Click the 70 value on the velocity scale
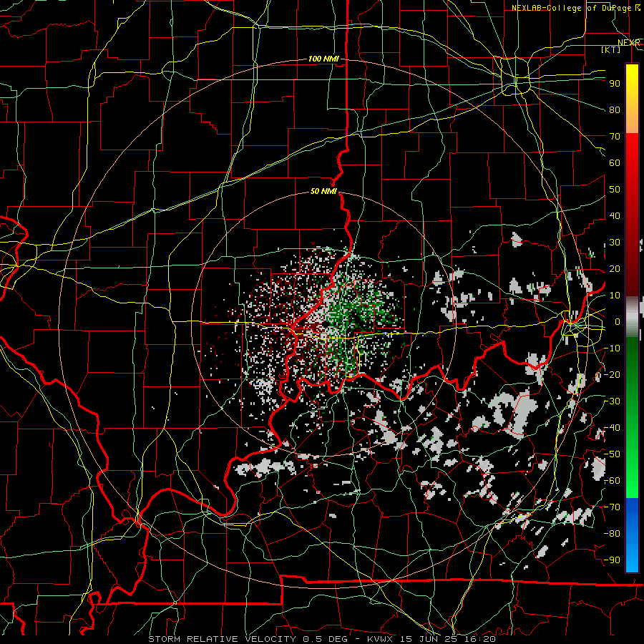Screen dimensions: 644x644 click(615, 137)
